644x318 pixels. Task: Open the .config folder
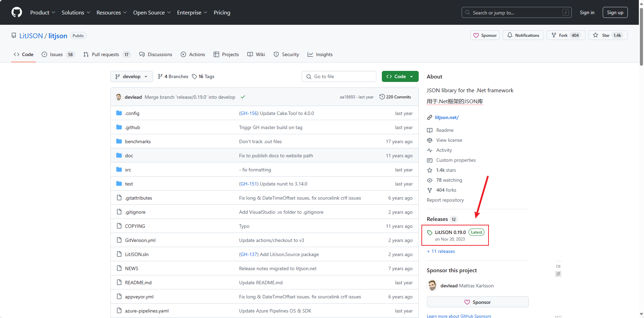click(x=132, y=113)
